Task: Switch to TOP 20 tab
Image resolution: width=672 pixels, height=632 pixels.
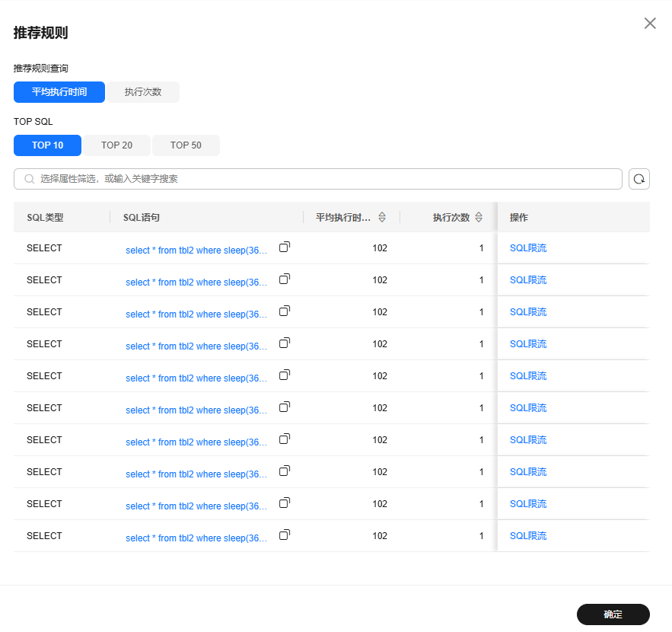Action: pyautogui.click(x=116, y=145)
